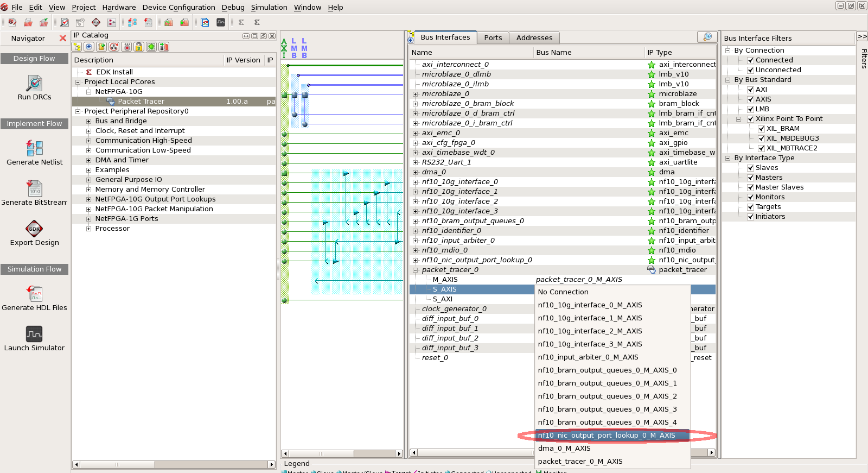Click the Generate Netlist icon
868x473 pixels.
click(x=34, y=148)
